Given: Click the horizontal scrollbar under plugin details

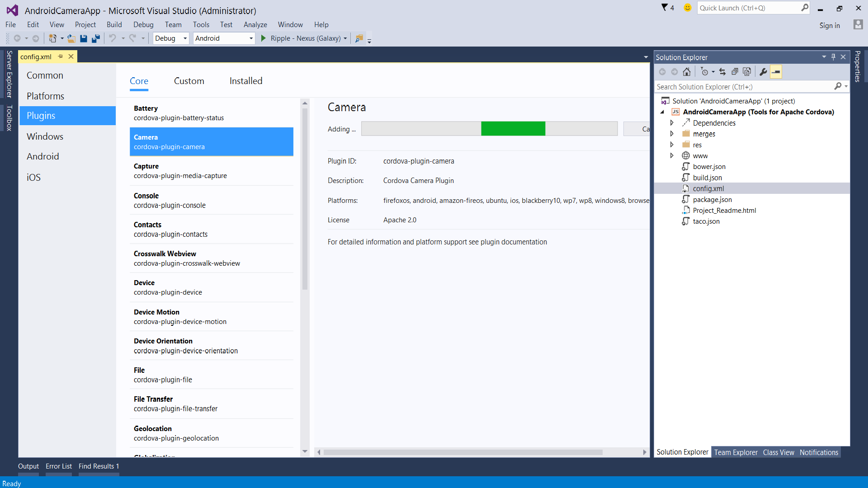Looking at the screenshot, I should (462, 452).
